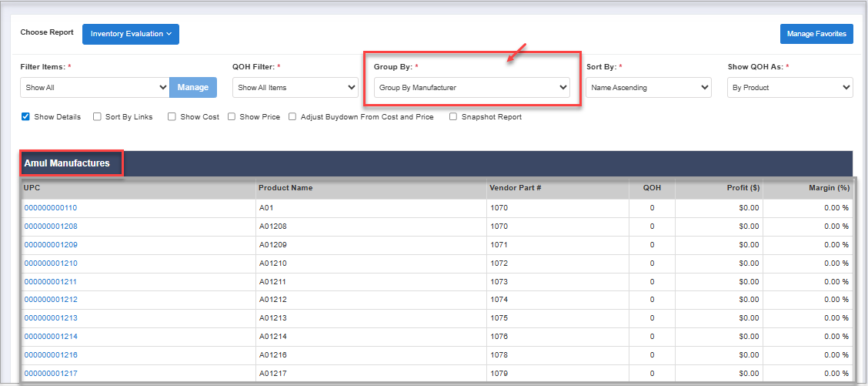Open UPC link 000000000110
Screen dimensions: 868x386
pyautogui.click(x=51, y=208)
